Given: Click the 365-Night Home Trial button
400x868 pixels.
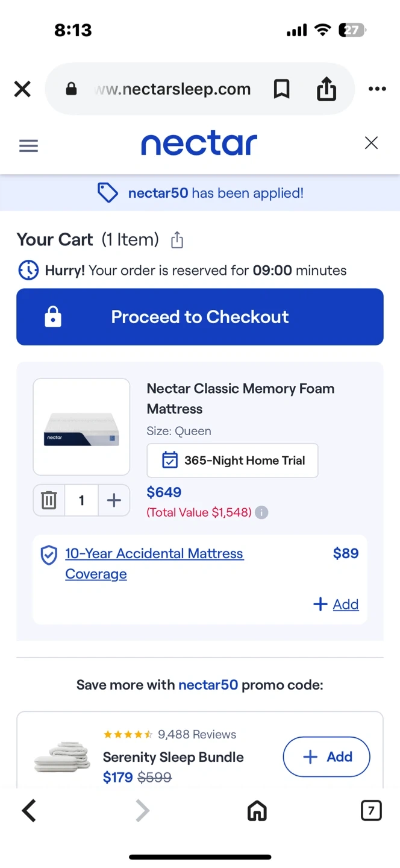Looking at the screenshot, I should click(233, 461).
